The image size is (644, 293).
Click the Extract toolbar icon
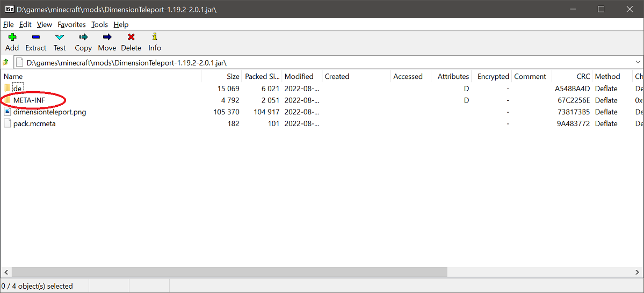(36, 37)
